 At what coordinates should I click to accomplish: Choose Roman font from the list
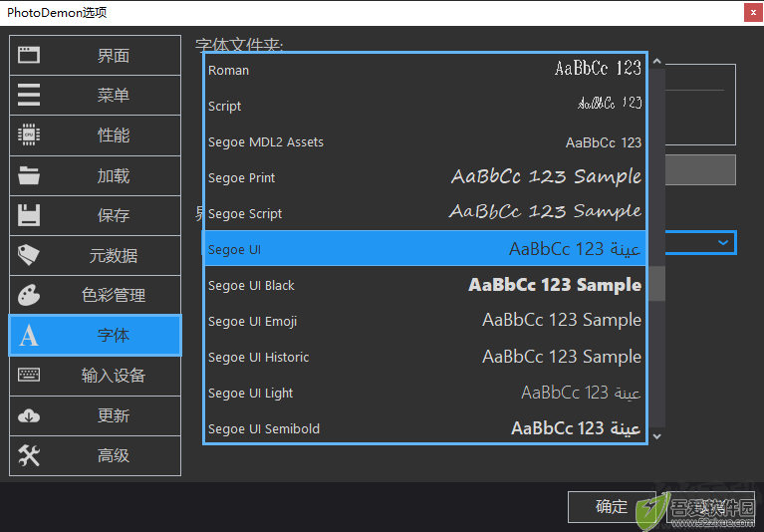(425, 70)
